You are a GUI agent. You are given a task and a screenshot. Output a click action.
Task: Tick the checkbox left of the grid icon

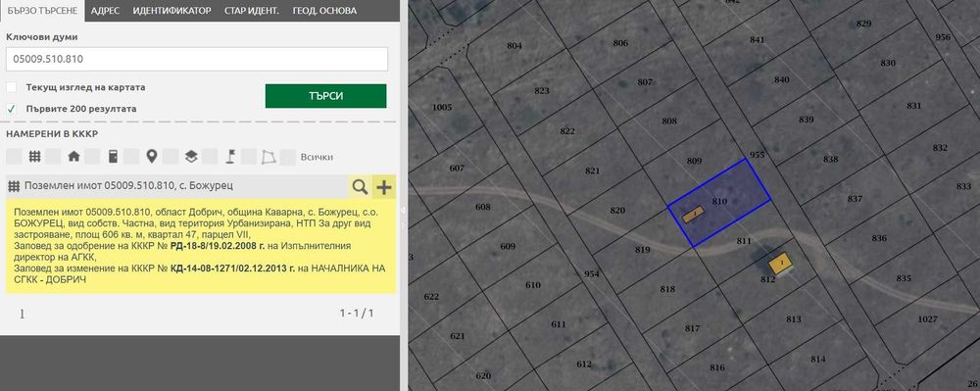pyautogui.click(x=14, y=157)
